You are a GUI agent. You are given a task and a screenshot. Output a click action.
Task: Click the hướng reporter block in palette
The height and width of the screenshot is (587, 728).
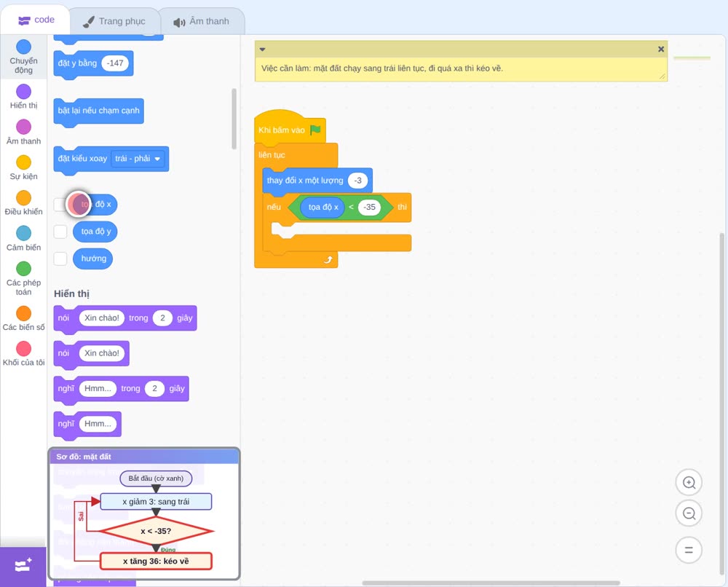(93, 259)
